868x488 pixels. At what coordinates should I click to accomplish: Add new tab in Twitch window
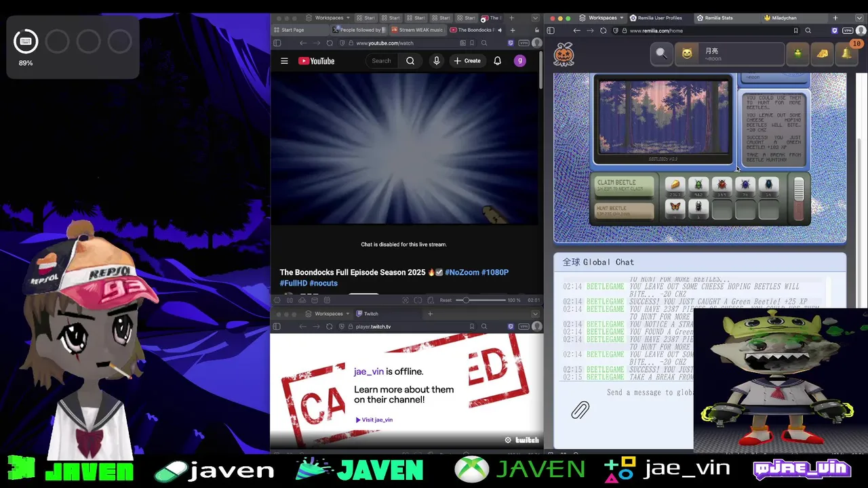pos(430,314)
